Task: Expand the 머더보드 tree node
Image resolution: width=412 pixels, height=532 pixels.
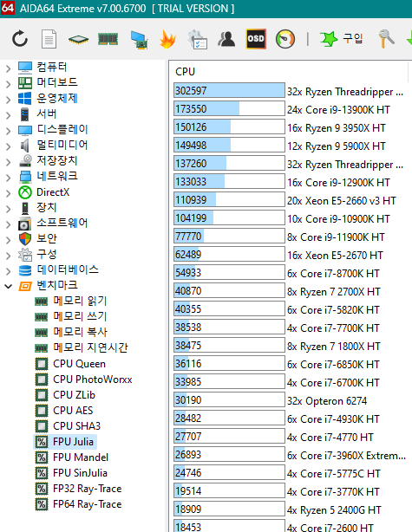Action: tap(8, 84)
